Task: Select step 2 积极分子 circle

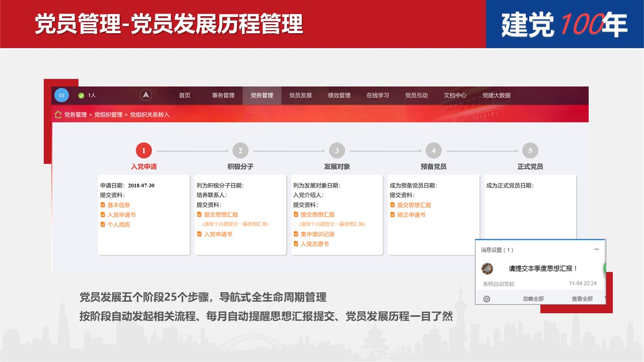Action: 240,150
